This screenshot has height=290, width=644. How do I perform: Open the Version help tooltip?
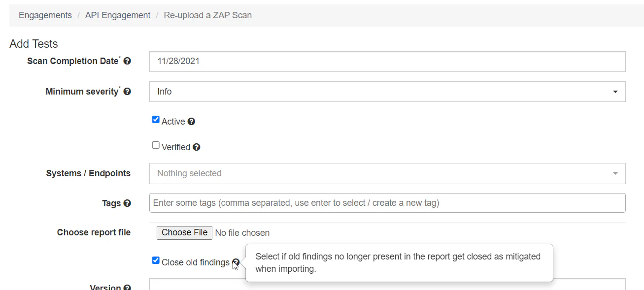click(x=127, y=287)
